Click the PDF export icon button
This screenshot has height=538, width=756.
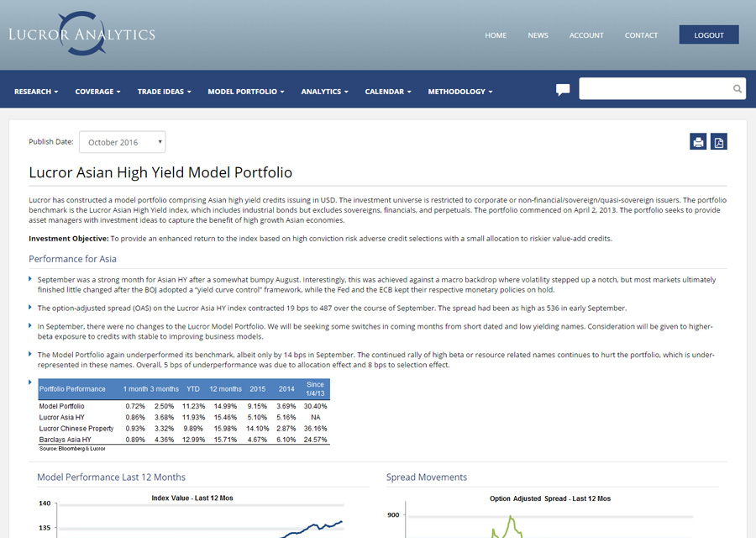(x=718, y=142)
